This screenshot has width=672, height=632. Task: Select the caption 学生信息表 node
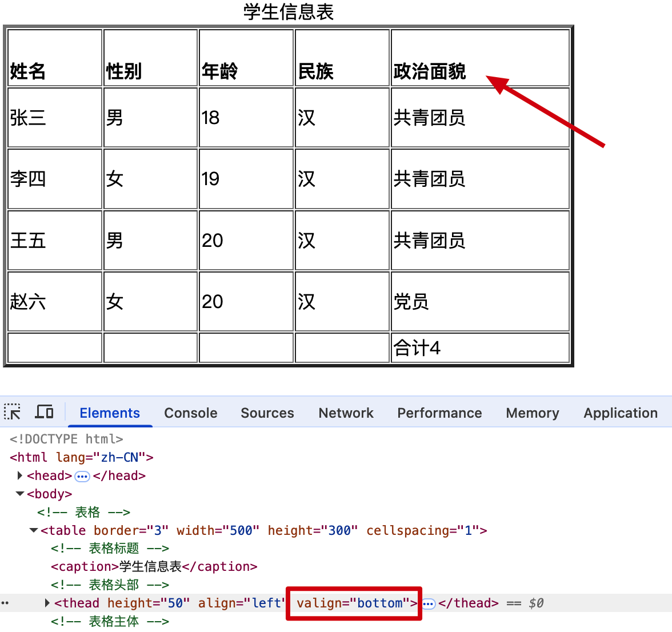click(154, 566)
